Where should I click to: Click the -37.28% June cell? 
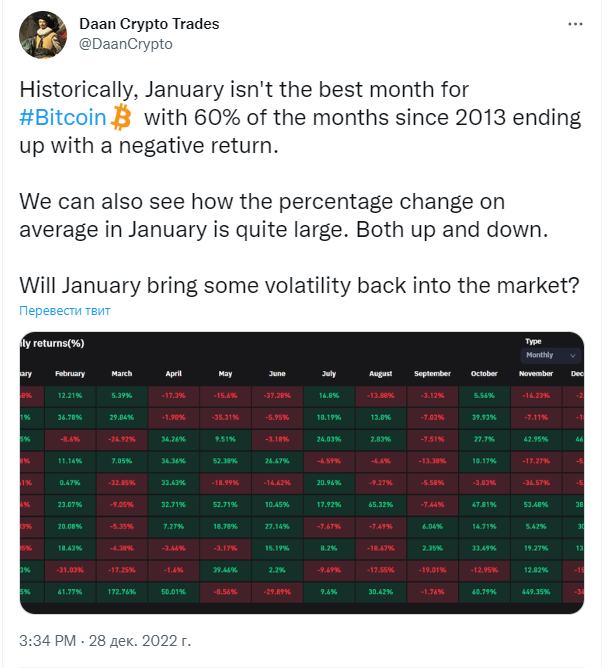coord(277,395)
